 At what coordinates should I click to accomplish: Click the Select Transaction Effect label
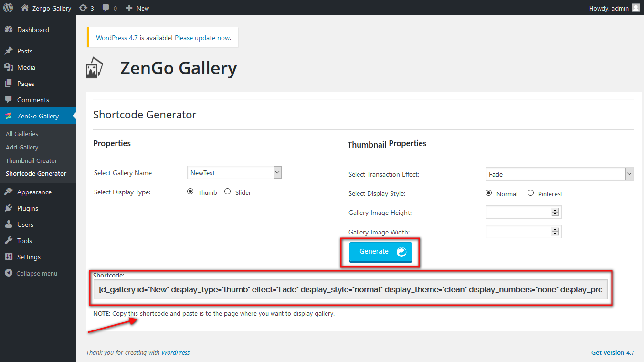click(384, 174)
